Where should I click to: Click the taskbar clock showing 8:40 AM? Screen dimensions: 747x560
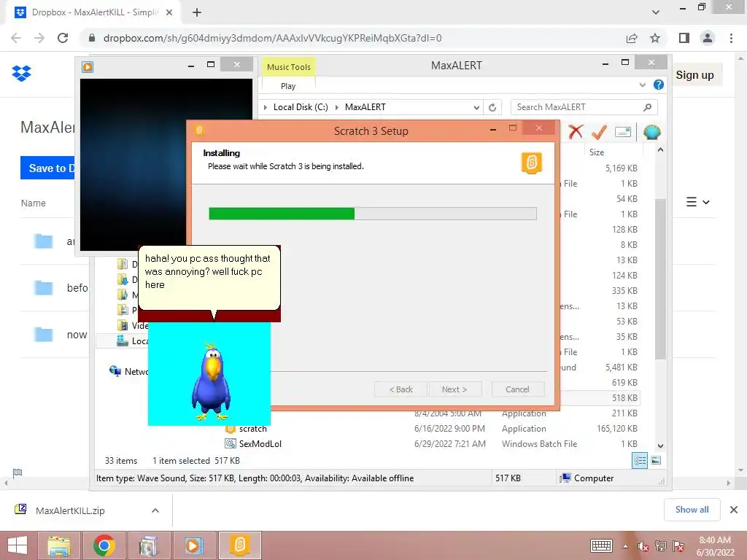coord(715,546)
